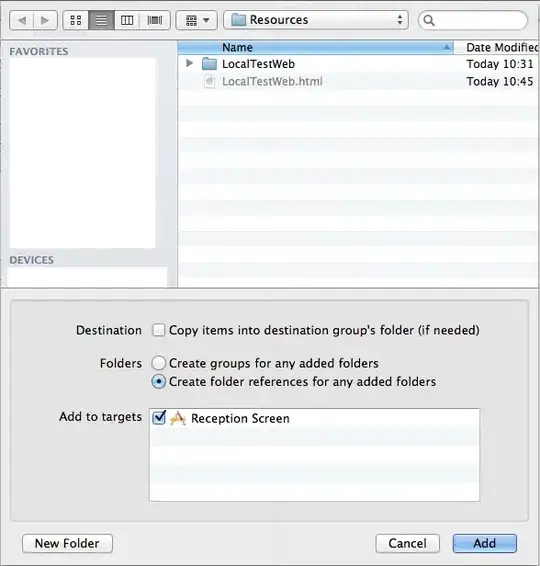Screen dimensions: 540x566
Task: Go forward with the right arrow button
Action: coord(45,20)
